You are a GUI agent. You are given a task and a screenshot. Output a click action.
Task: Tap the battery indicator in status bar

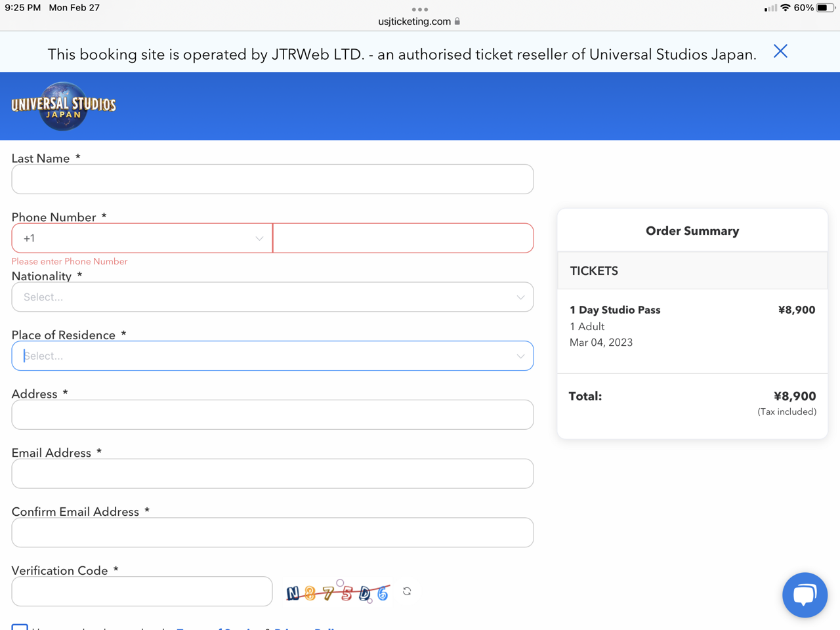825,8
